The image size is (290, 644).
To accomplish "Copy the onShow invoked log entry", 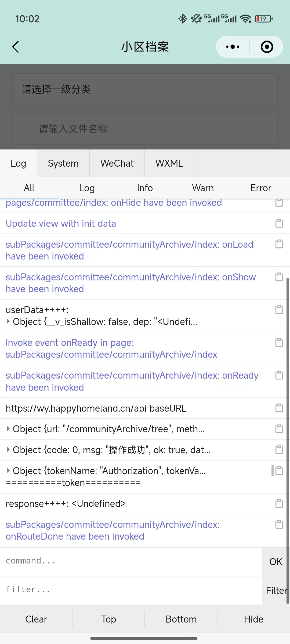I will [x=279, y=277].
